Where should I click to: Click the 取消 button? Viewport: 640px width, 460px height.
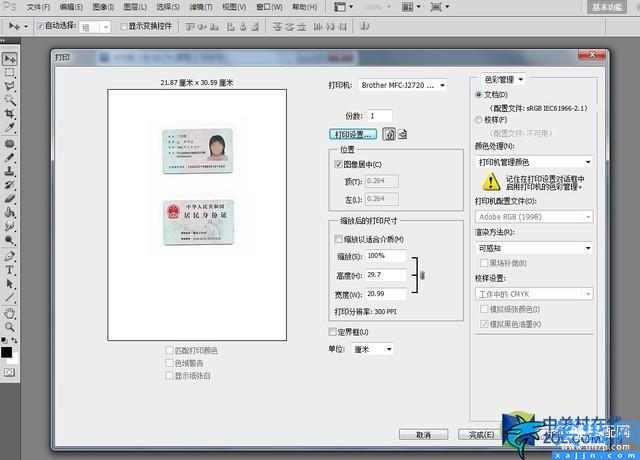[x=423, y=435]
